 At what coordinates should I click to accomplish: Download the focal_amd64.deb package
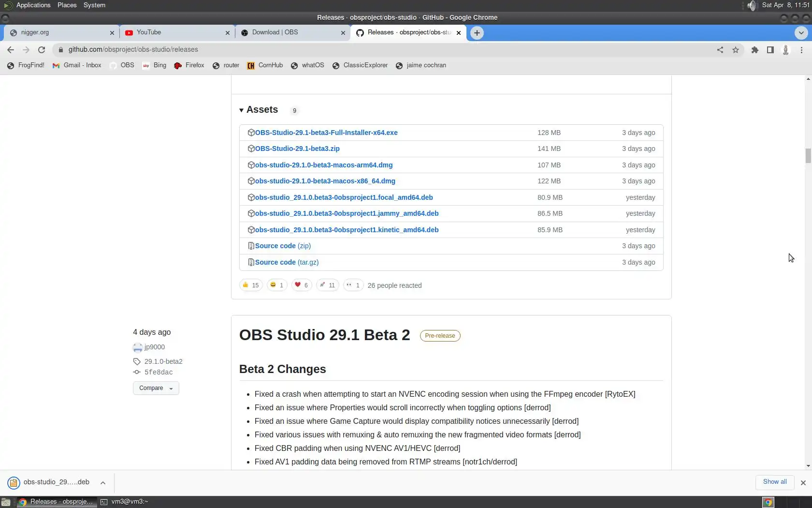click(x=344, y=197)
